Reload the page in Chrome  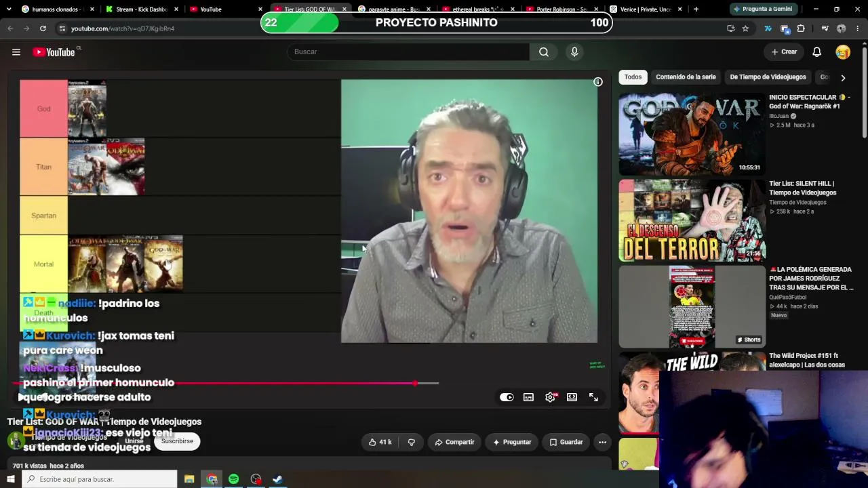[x=43, y=28]
